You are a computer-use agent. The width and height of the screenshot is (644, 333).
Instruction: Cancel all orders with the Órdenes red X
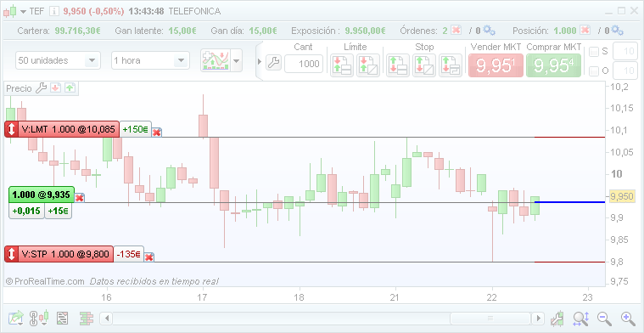tap(456, 30)
